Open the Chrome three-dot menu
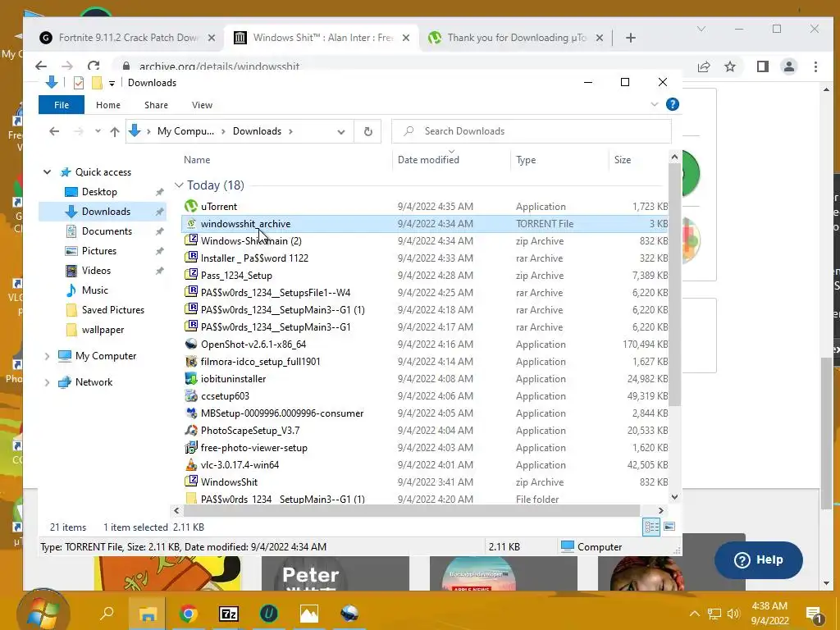The image size is (840, 630). point(815,66)
